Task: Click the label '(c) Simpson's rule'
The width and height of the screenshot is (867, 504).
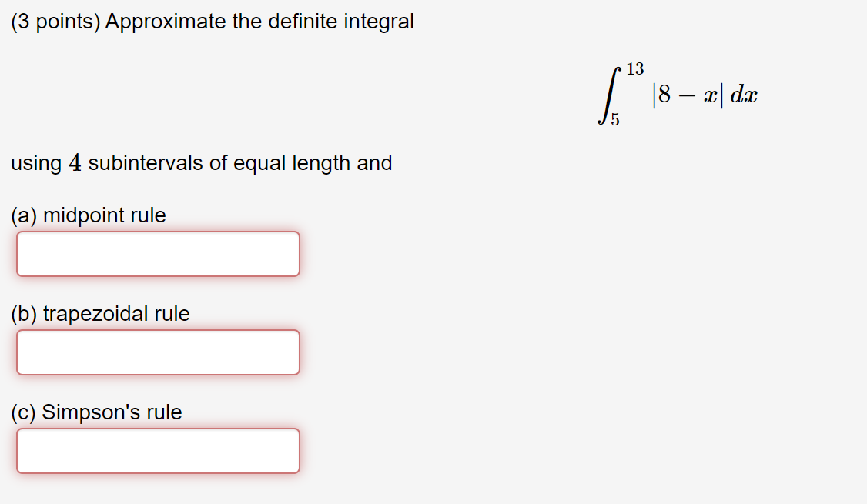Action: (x=95, y=412)
